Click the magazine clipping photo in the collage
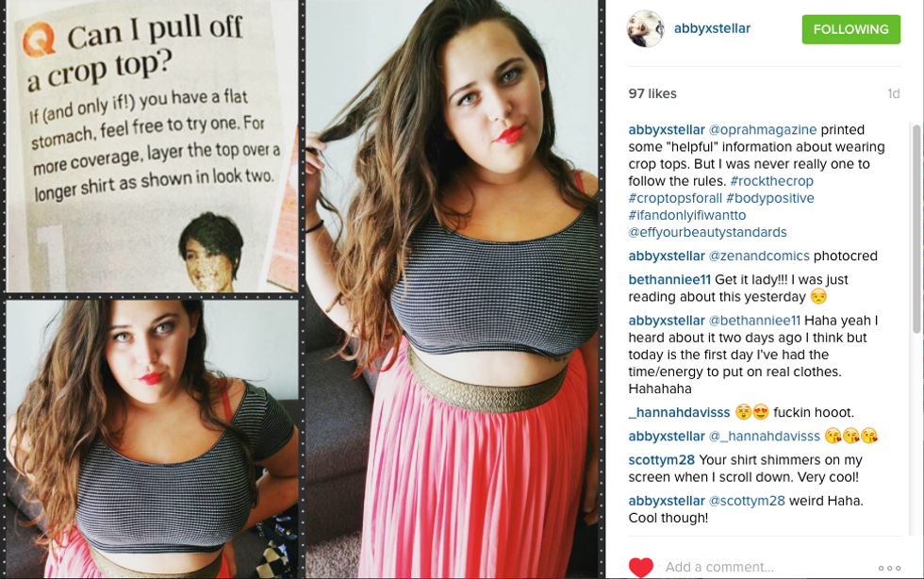 [152, 146]
